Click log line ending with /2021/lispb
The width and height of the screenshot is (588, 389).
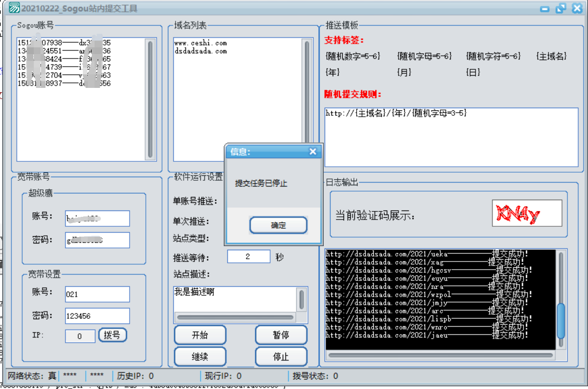click(x=429, y=319)
